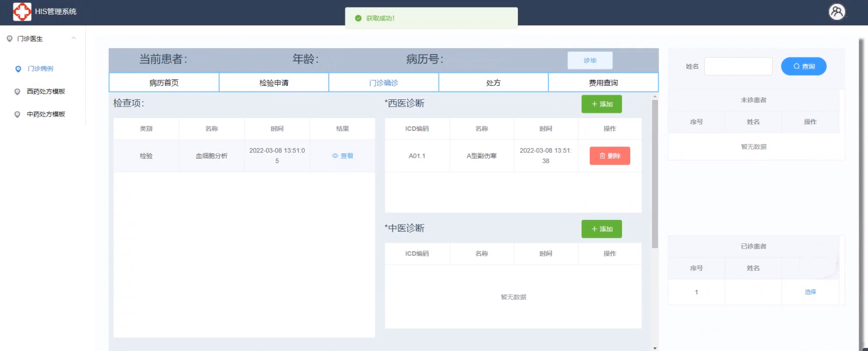Add a new 西医诊断 entry
868x351 pixels.
tap(601, 104)
